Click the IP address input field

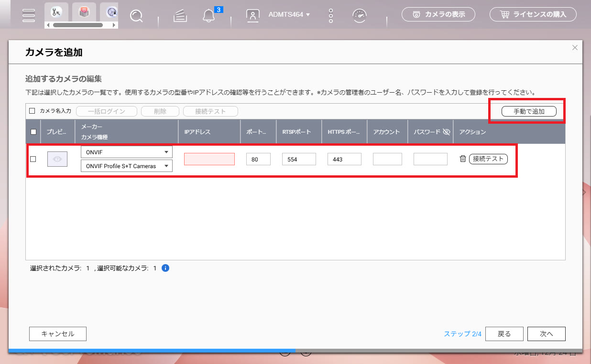click(x=209, y=159)
